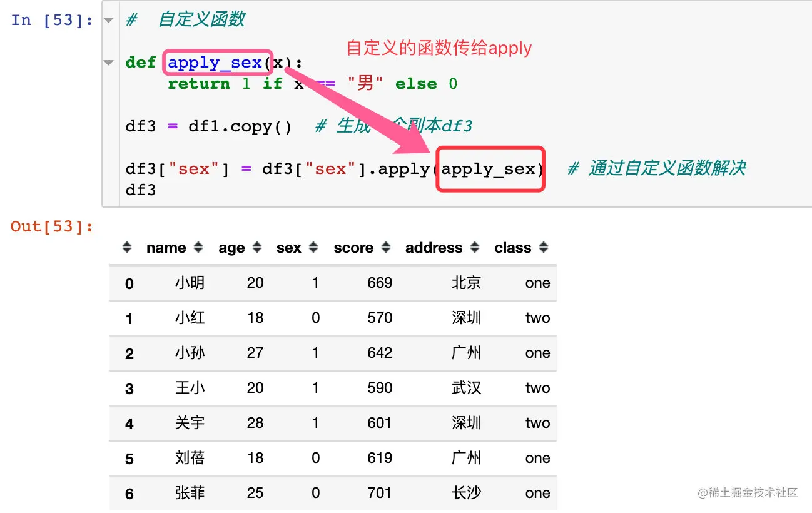Click the comment text 自定义函数
The image size is (812, 513).
click(201, 20)
